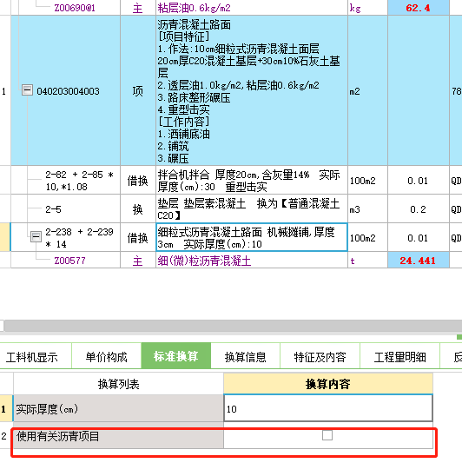The image size is (462, 476).
Task: Select code 040203004003
Action: pos(68,91)
